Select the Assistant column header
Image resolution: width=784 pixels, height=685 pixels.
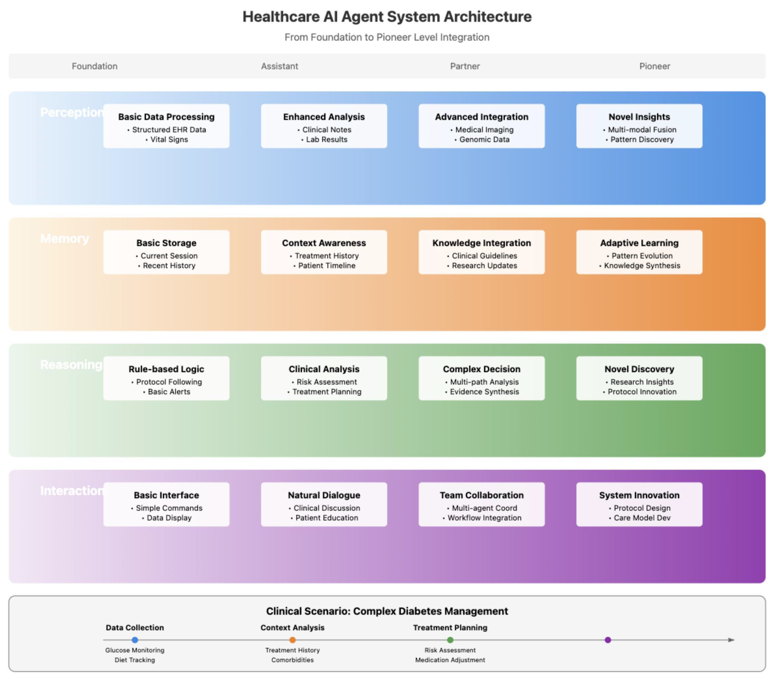280,66
